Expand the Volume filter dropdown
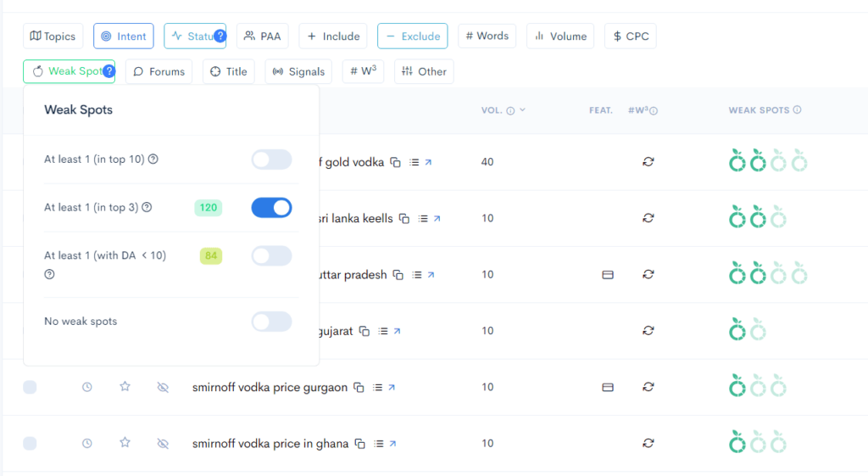 click(x=560, y=36)
